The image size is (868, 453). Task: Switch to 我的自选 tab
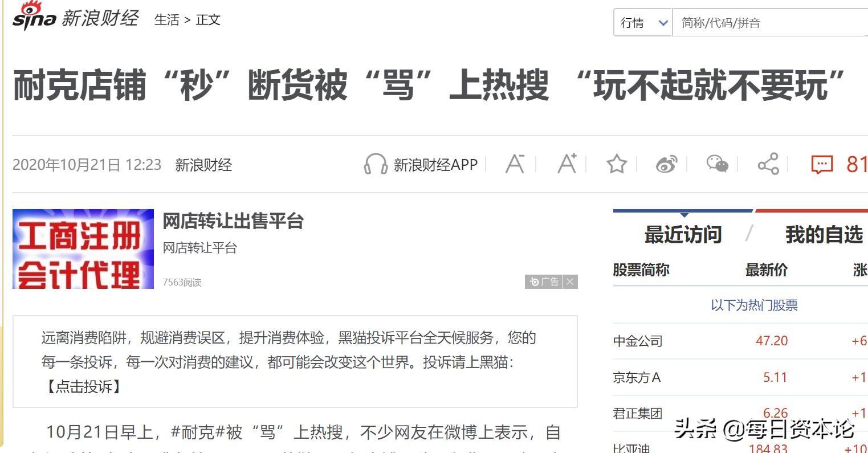[824, 235]
